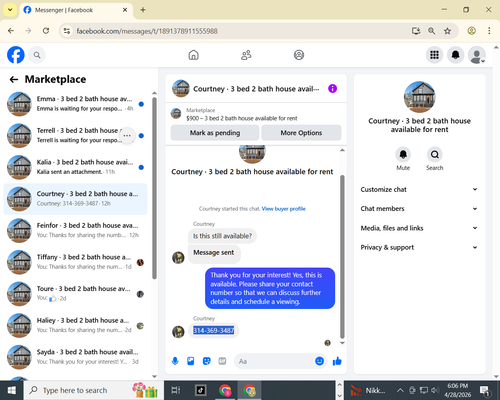This screenshot has width=500, height=400.
Task: Click the highlighted phone number 314-369-3487
Action: (214, 330)
